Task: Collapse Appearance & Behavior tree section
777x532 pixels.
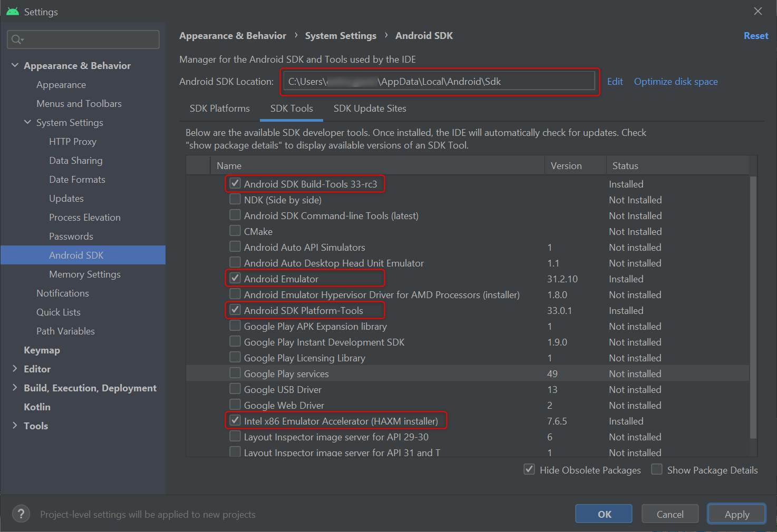Action: (x=14, y=65)
